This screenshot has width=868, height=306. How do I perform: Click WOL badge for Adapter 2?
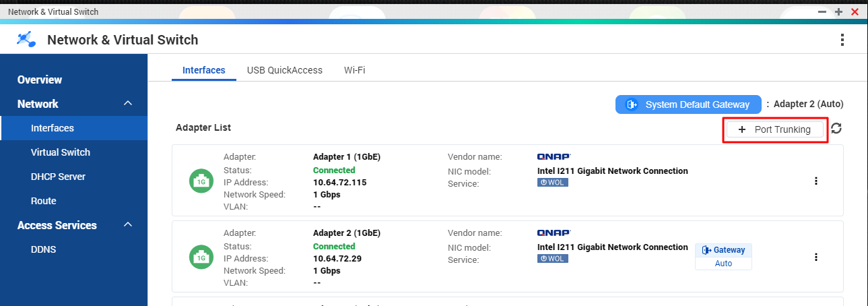pos(552,259)
